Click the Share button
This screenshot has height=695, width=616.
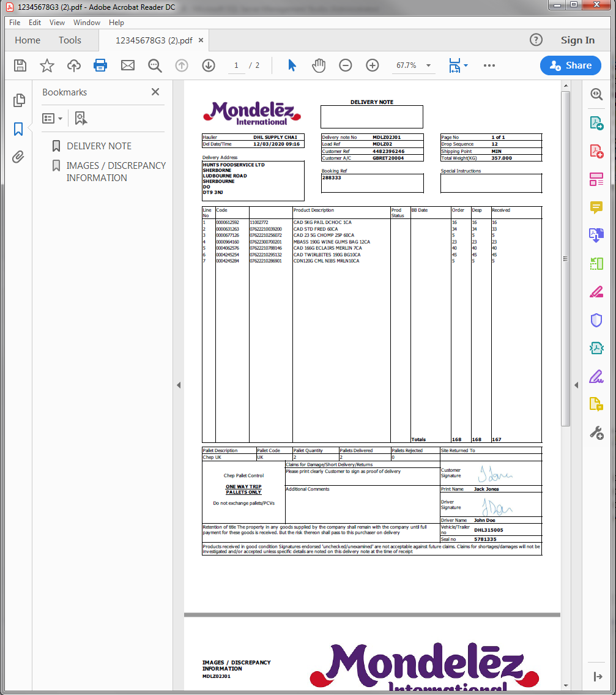[570, 65]
